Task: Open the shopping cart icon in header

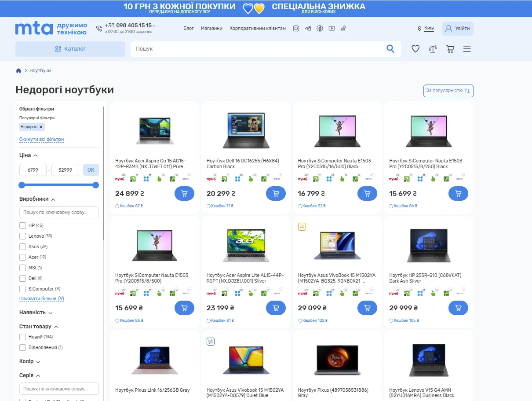Action: (450, 49)
